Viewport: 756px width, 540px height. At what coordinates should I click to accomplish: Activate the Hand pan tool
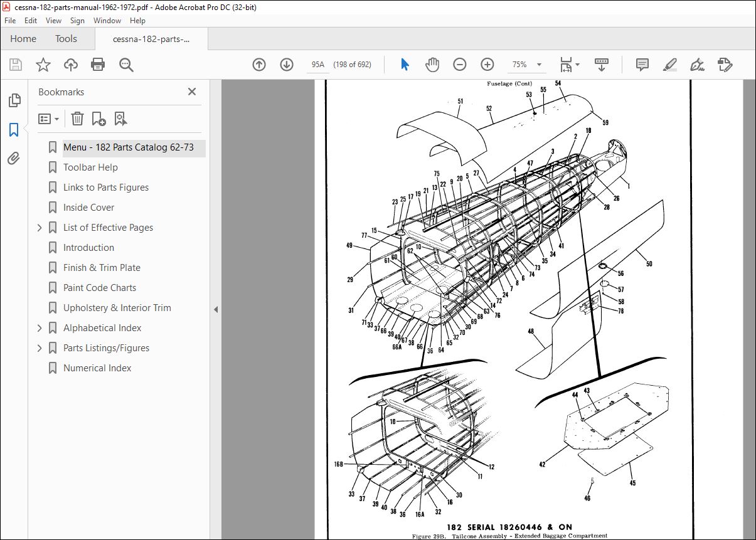[x=432, y=65]
